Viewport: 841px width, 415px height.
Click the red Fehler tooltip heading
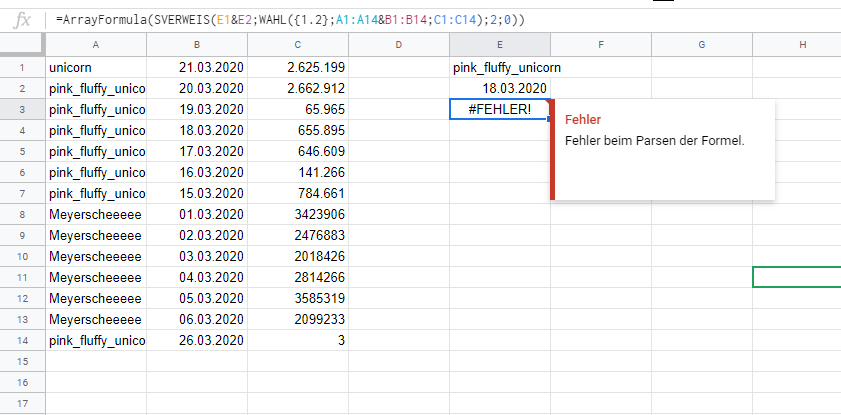(x=583, y=120)
